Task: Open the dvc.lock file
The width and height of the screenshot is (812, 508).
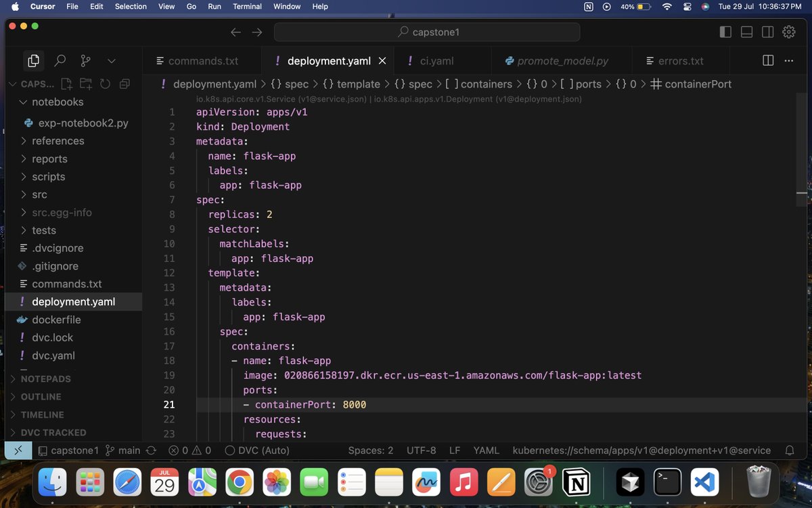Action: pos(74,337)
